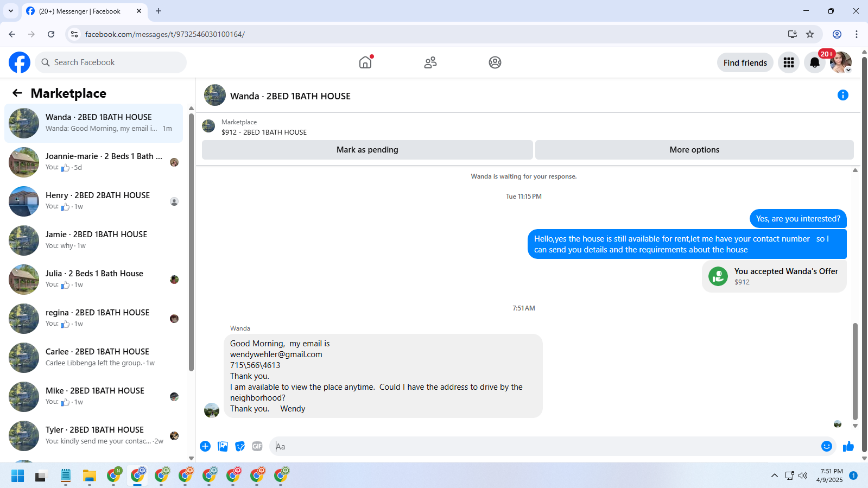Open Henry 2BED 2BATH HOUSE conversation
The height and width of the screenshot is (488, 868).
coord(93,201)
